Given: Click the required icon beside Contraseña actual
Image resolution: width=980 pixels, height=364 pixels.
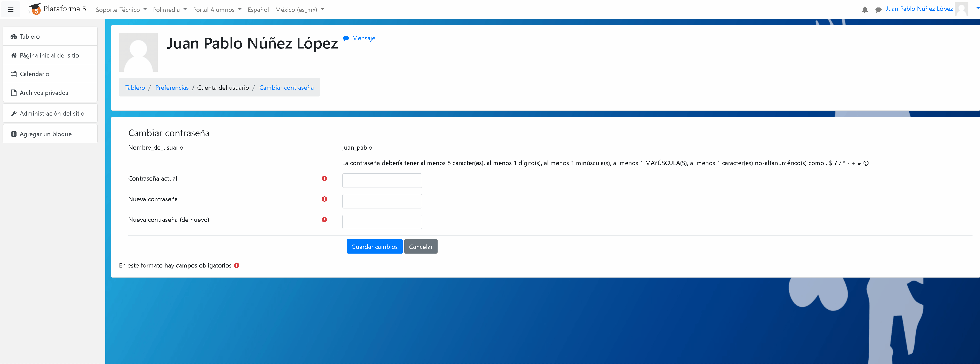Looking at the screenshot, I should [324, 179].
